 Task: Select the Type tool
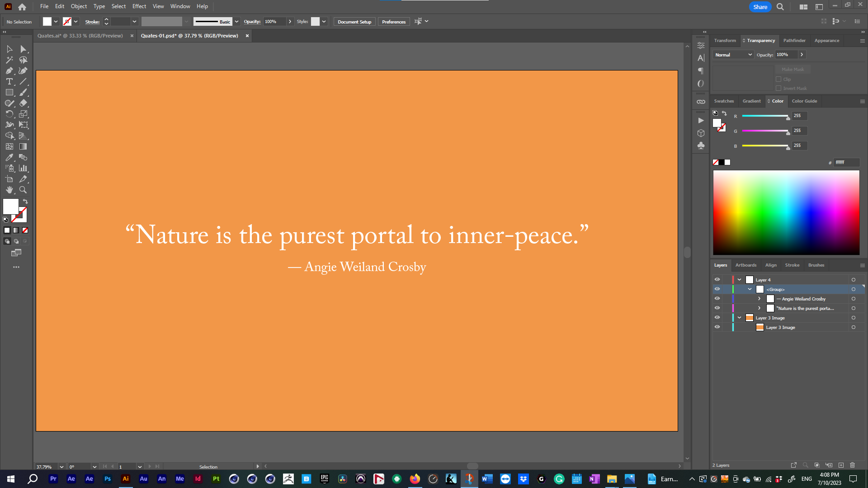(9, 81)
